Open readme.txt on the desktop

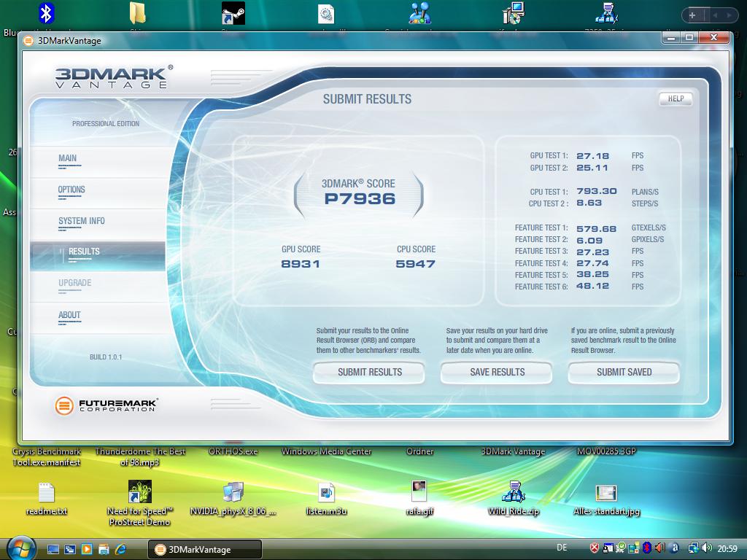click(x=46, y=493)
